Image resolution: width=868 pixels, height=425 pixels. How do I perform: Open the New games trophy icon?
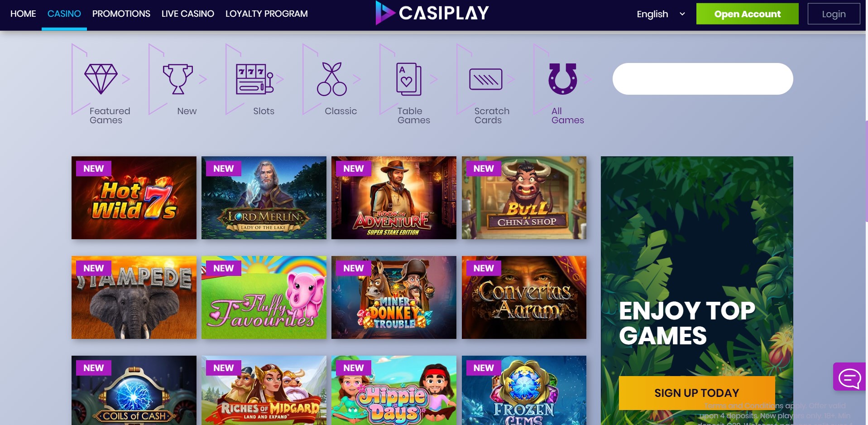tap(178, 79)
